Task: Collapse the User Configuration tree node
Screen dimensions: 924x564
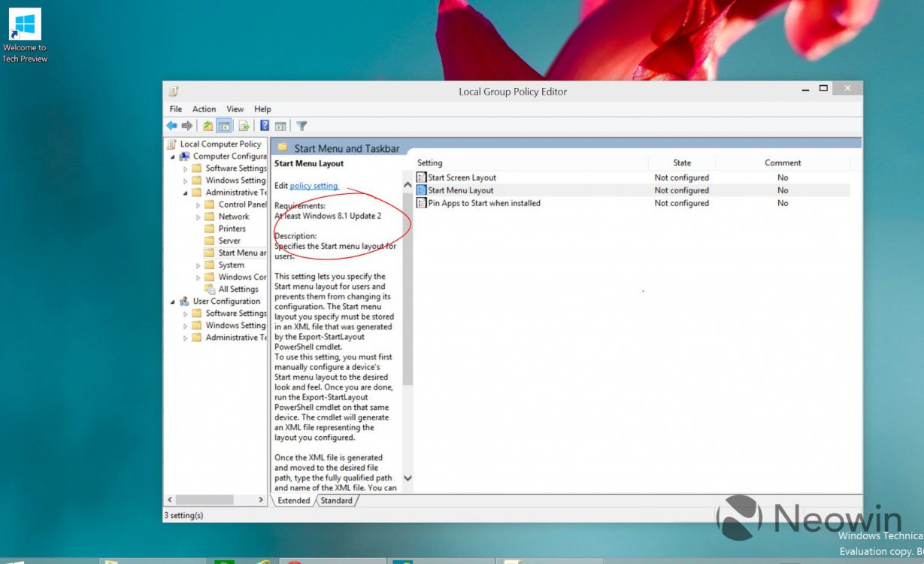Action: click(173, 302)
